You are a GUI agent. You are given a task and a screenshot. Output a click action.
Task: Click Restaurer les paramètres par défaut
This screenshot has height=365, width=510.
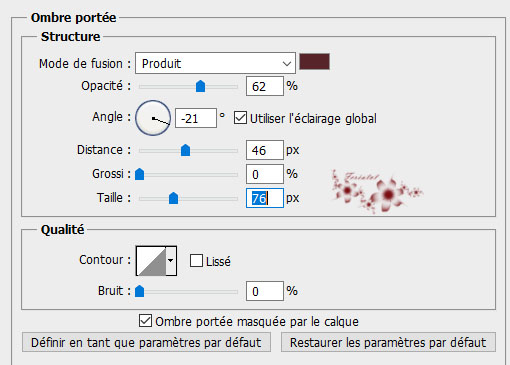point(388,342)
